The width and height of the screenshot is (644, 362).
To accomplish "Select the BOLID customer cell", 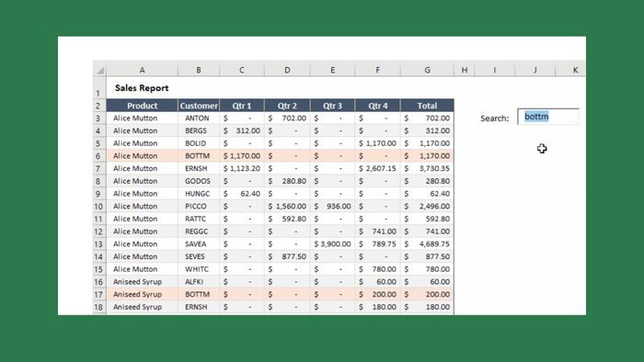I will 199,143.
